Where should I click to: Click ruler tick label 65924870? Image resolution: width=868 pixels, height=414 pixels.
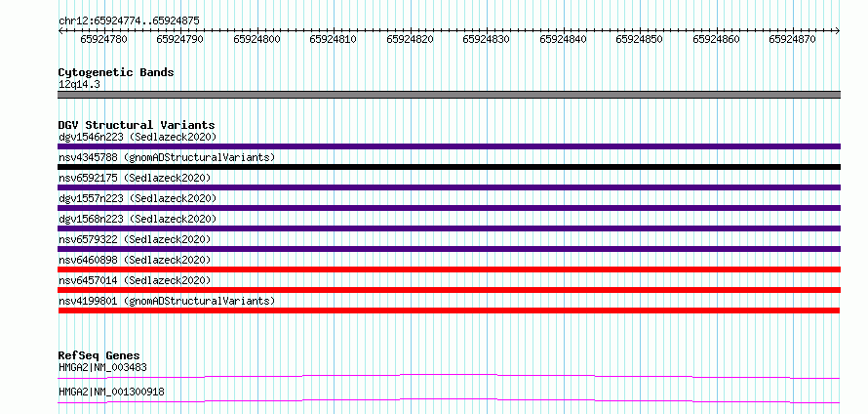(793, 39)
